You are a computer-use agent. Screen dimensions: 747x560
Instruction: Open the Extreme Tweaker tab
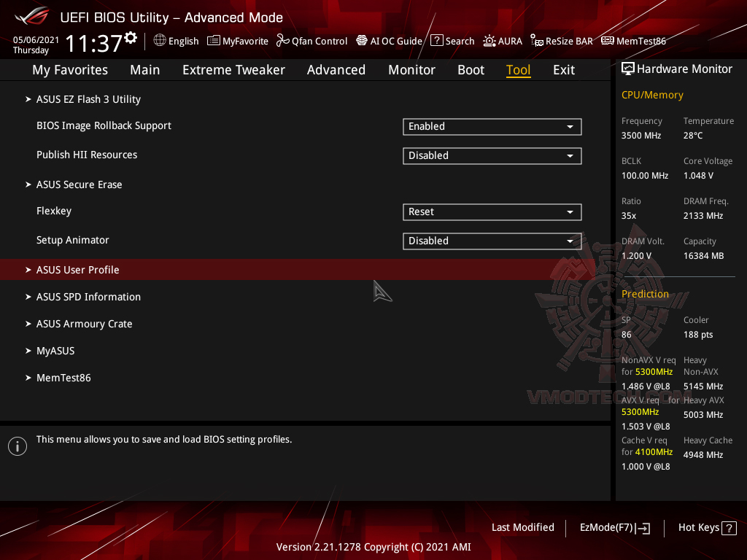click(233, 70)
